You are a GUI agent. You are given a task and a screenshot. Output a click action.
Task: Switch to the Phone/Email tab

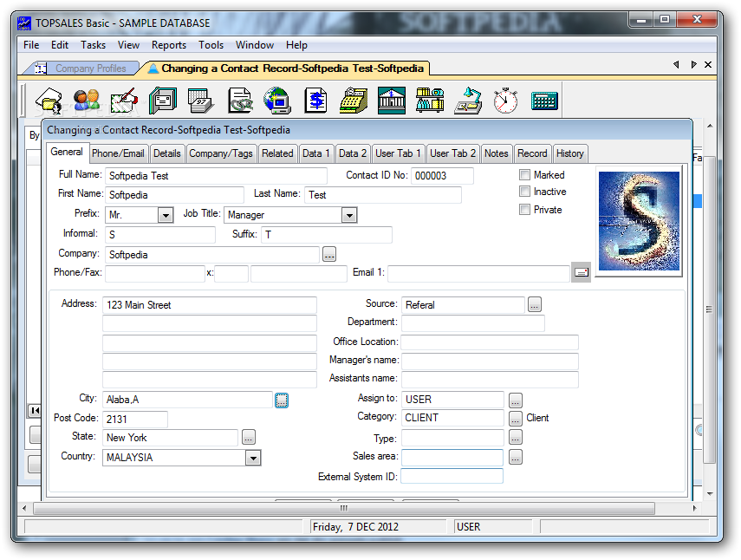coord(118,153)
